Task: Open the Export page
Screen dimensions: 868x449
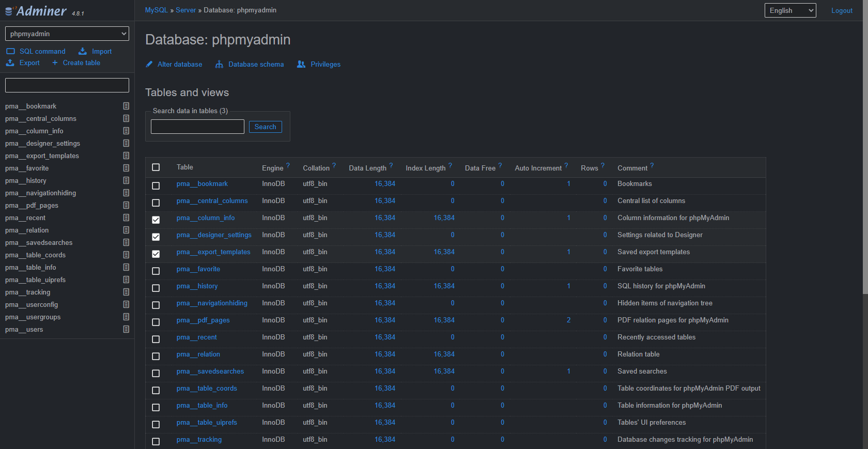Action: click(23, 63)
